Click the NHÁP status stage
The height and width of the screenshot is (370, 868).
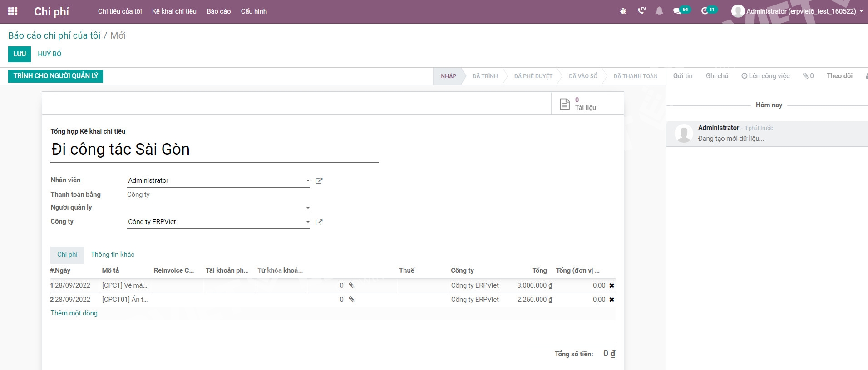pos(449,76)
